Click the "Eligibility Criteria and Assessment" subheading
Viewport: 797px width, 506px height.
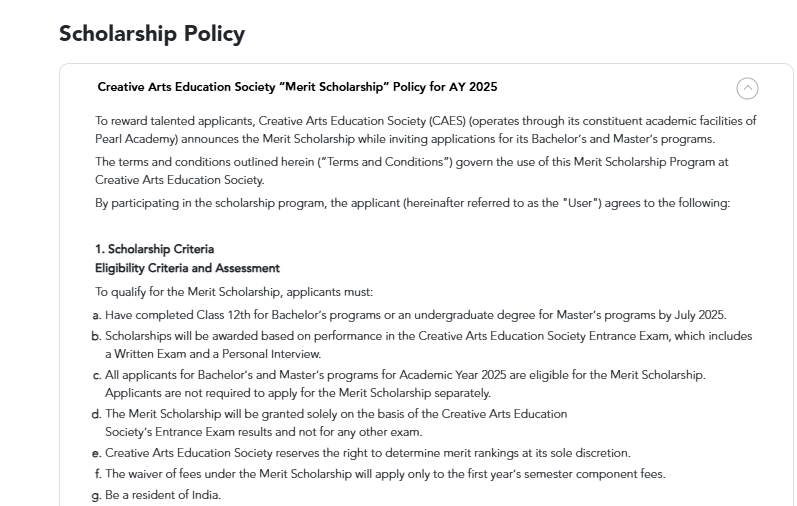(x=187, y=268)
